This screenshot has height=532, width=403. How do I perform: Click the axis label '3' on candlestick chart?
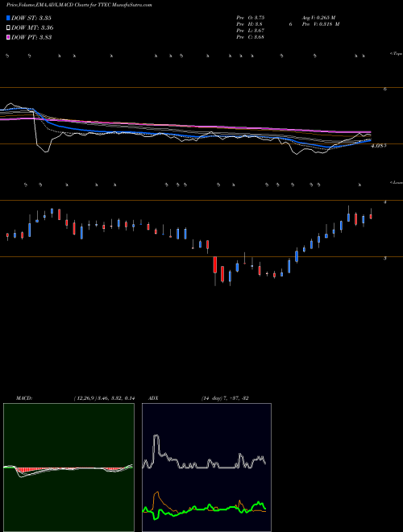pyautogui.click(x=384, y=259)
